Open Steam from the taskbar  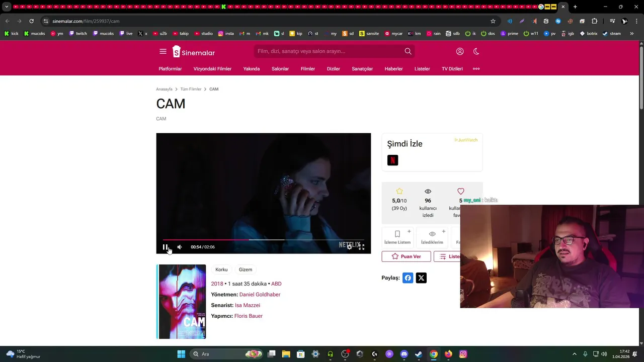pos(419,354)
